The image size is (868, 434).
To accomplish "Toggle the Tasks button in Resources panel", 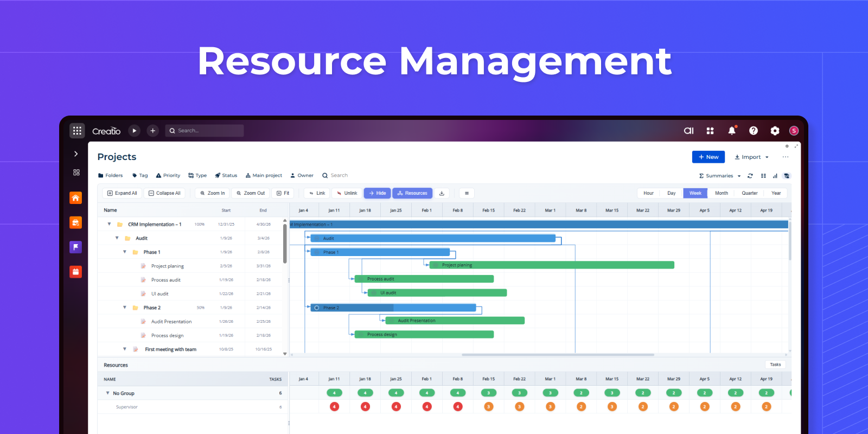I will 775,365.
